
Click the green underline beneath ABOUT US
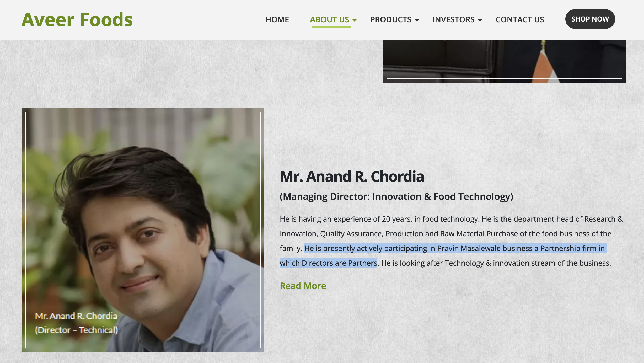click(331, 27)
